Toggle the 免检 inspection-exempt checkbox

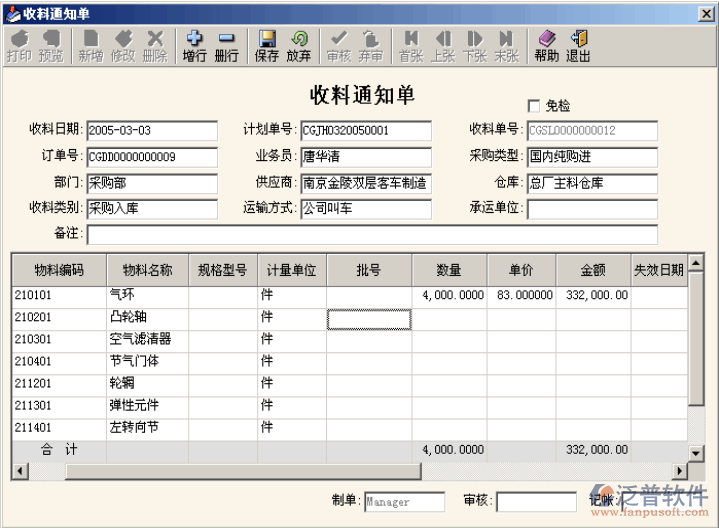533,106
